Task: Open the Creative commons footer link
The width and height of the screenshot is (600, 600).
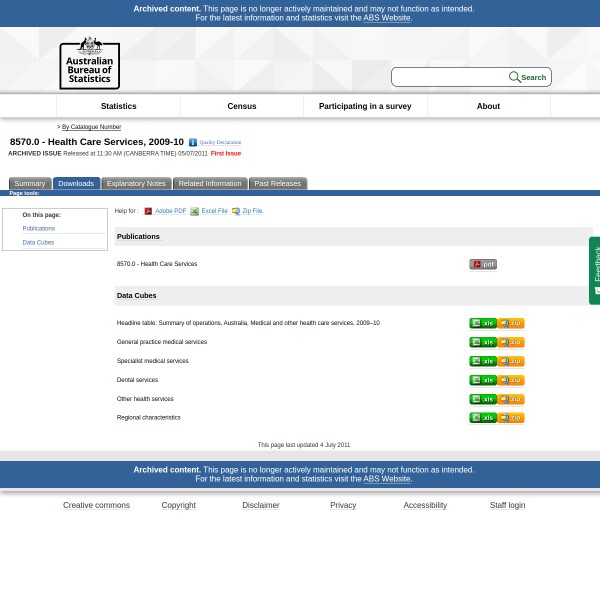Action: point(96,505)
